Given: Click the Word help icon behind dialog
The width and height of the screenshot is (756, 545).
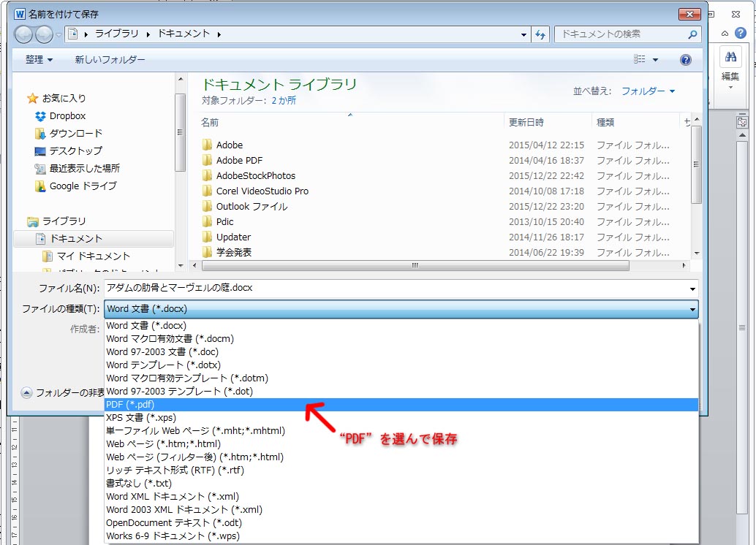Looking at the screenshot, I should (741, 34).
